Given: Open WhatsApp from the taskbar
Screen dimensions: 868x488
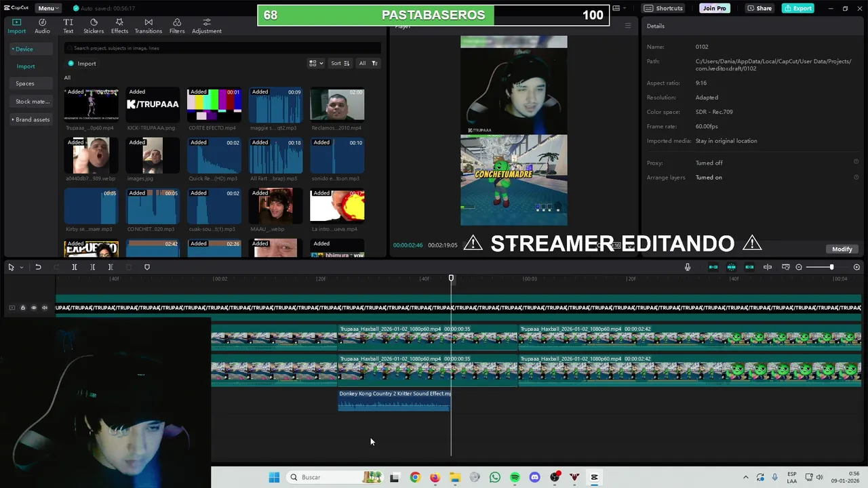Looking at the screenshot, I should coord(495,477).
